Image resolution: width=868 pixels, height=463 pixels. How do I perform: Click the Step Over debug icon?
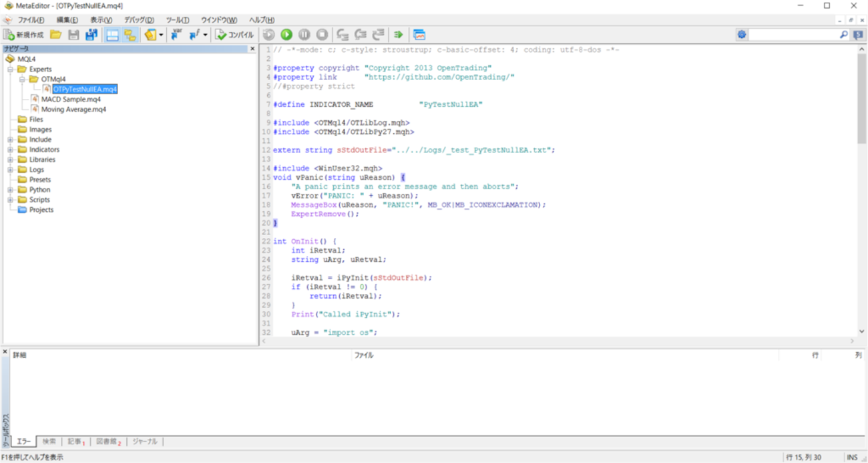361,34
